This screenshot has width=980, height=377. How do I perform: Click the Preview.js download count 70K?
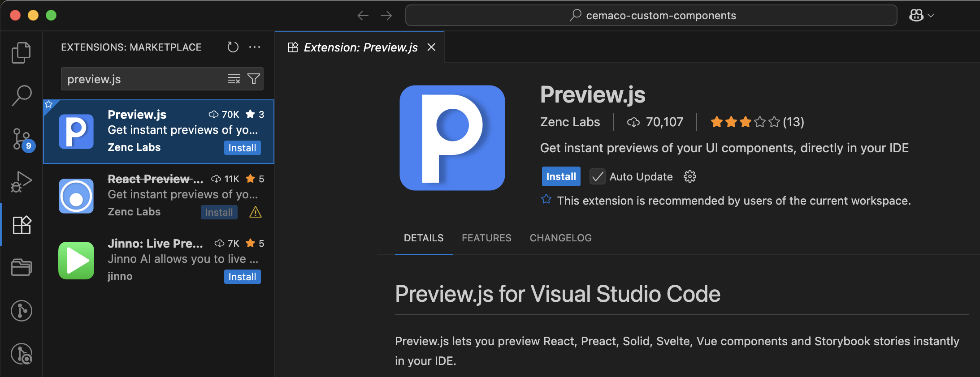(x=224, y=115)
